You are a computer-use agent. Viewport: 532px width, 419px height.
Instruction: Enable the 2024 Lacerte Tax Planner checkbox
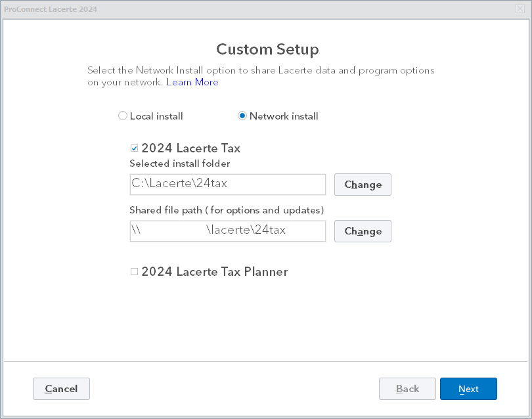pos(135,271)
